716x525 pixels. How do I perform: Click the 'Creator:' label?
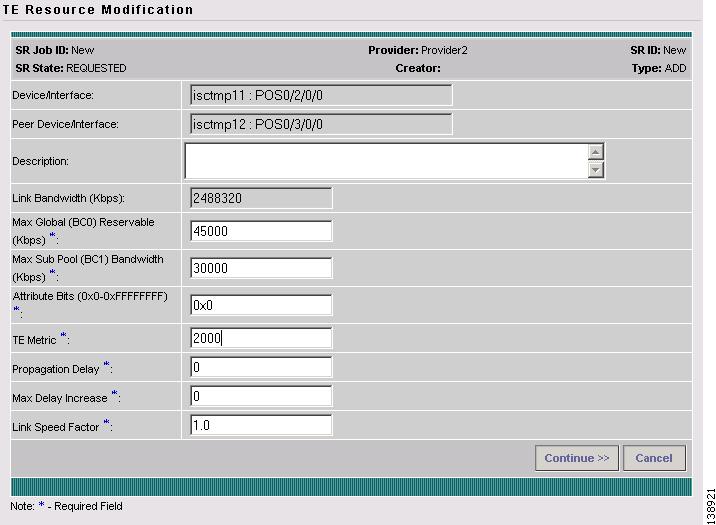[x=418, y=68]
